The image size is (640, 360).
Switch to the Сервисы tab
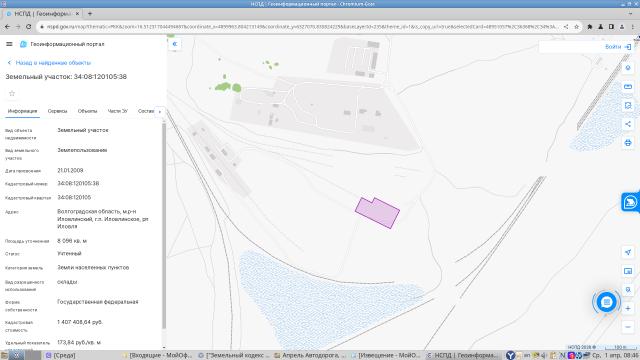click(57, 111)
